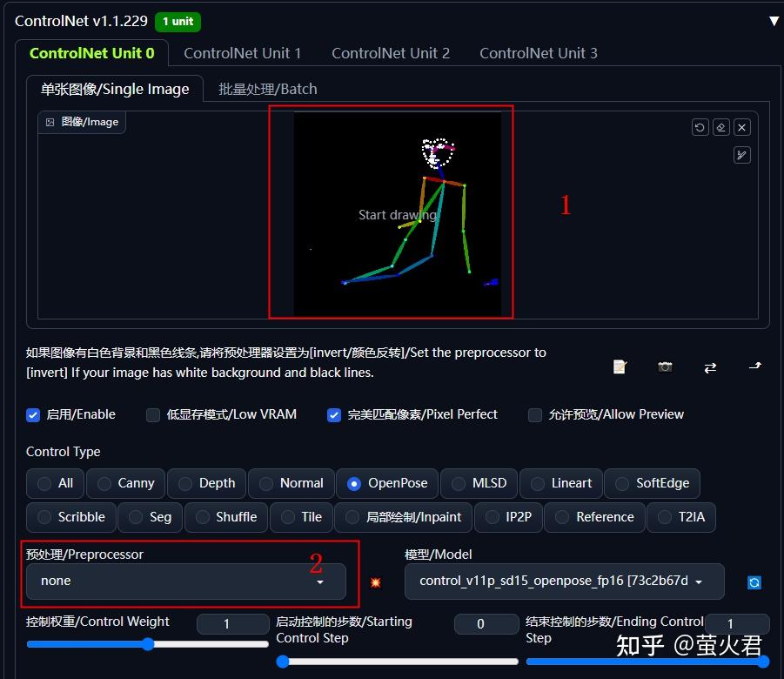Toggle Low VRAM mode
The image size is (784, 679).
[152, 415]
